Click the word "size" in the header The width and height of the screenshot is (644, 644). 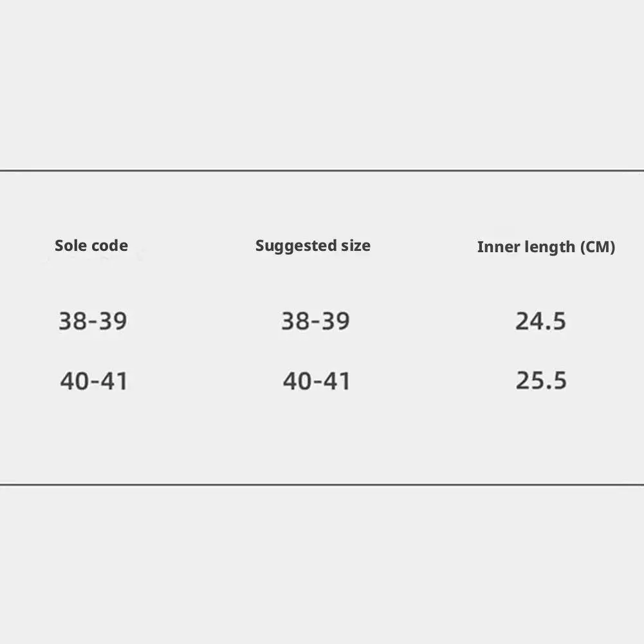pyautogui.click(x=356, y=246)
